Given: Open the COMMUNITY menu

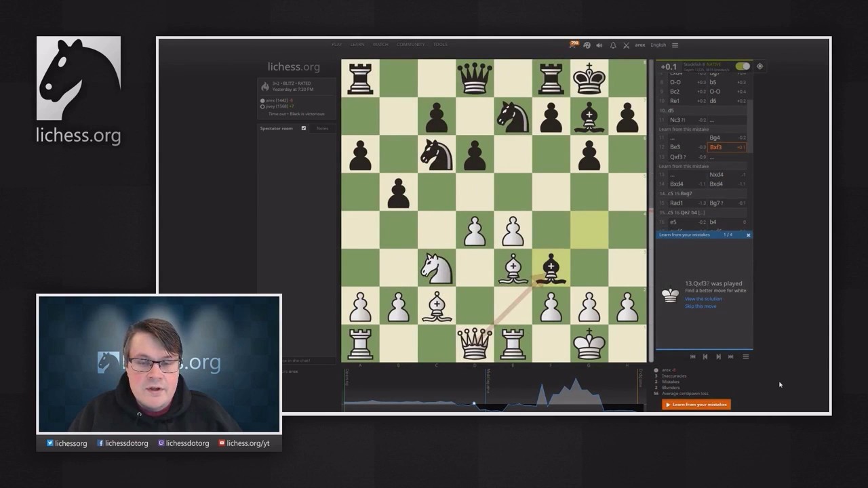Looking at the screenshot, I should 411,45.
